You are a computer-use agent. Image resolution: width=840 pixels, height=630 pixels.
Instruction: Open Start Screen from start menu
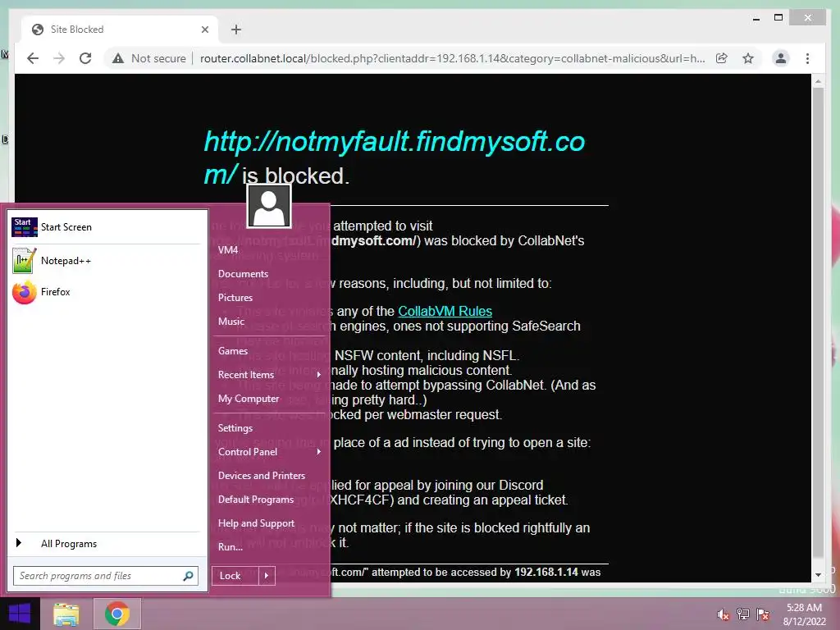pyautogui.click(x=106, y=227)
